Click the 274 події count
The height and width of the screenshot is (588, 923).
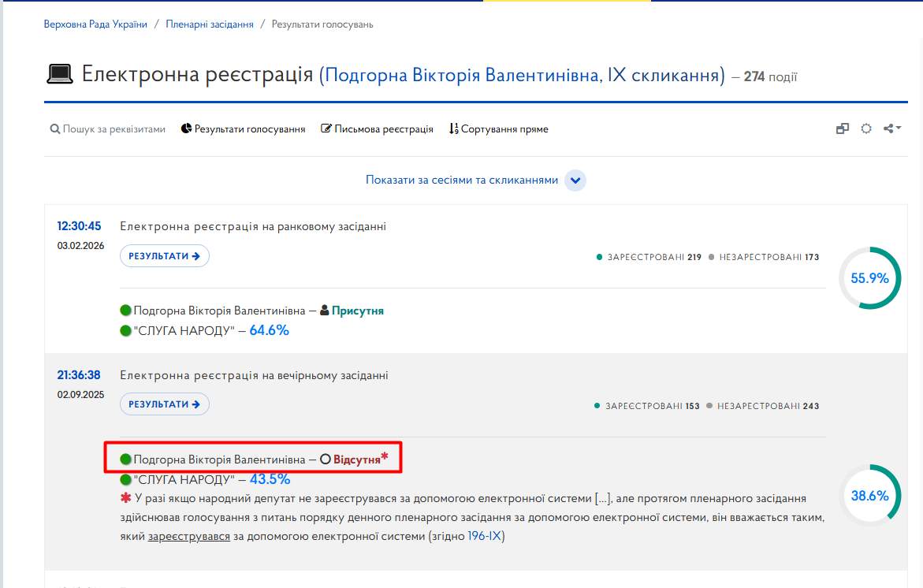point(770,76)
